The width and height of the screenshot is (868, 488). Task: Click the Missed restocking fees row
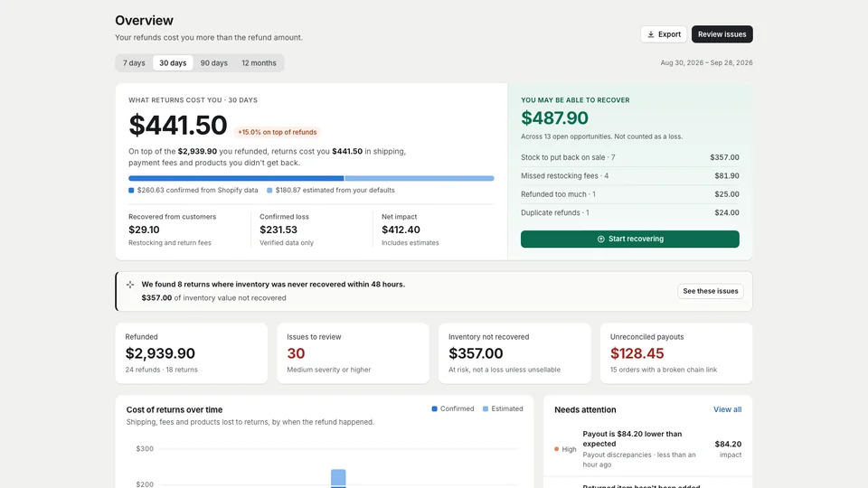click(x=630, y=176)
